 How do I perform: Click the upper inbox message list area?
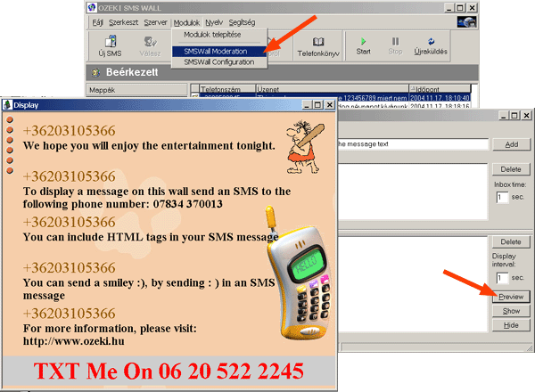(413, 192)
